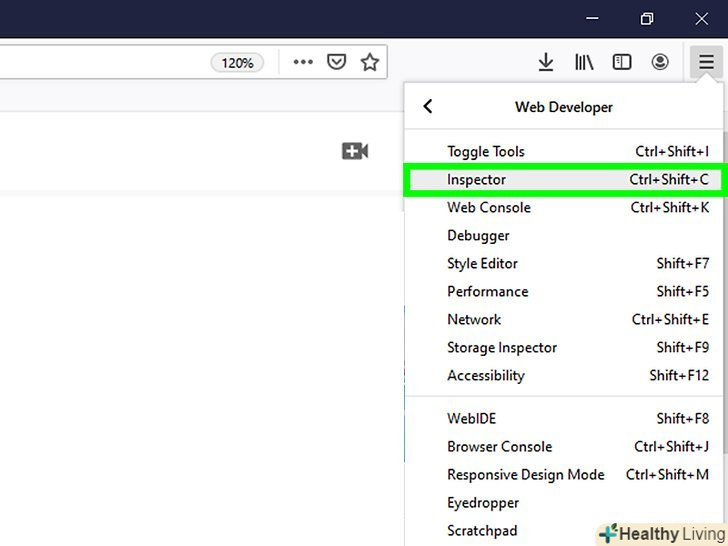Select the Network menu entry
Screen dimensions: 728x546
(x=474, y=320)
